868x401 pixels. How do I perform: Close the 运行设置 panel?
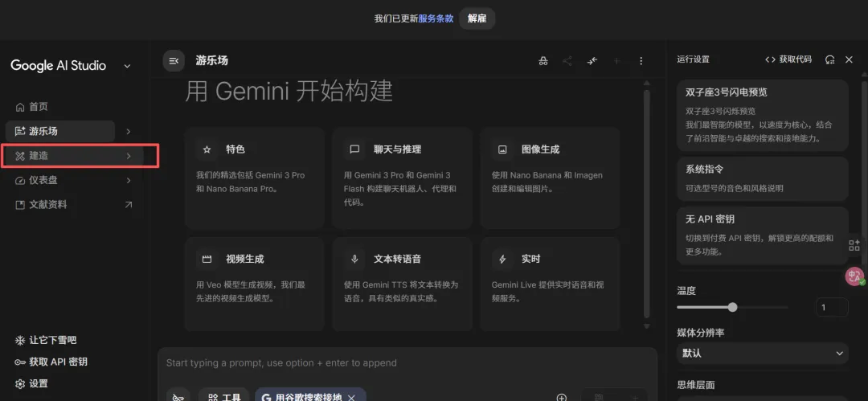[850, 59]
